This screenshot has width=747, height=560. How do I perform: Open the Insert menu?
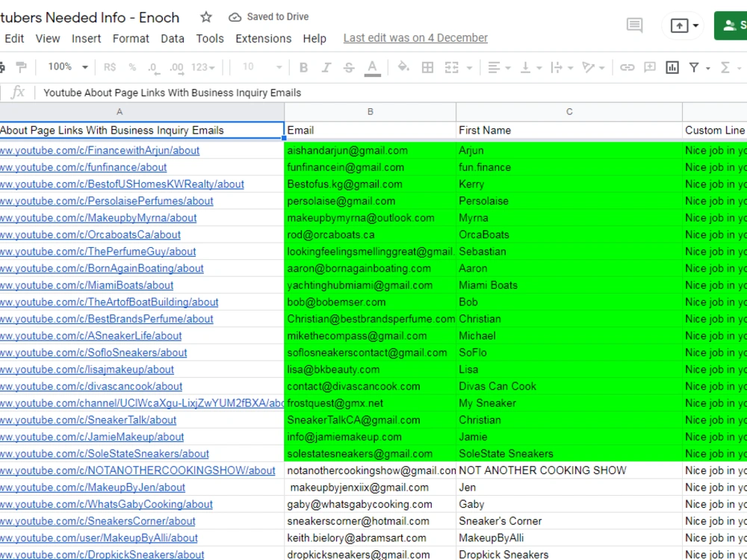(86, 39)
